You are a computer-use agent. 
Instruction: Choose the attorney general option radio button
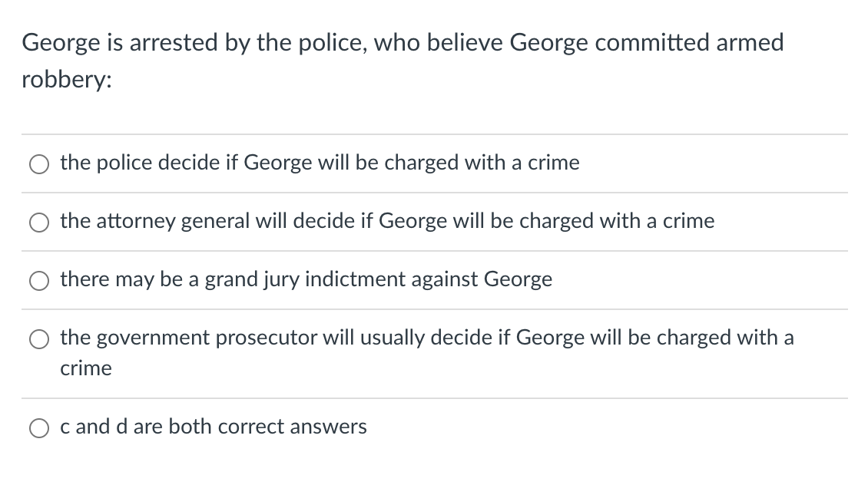coord(38,223)
